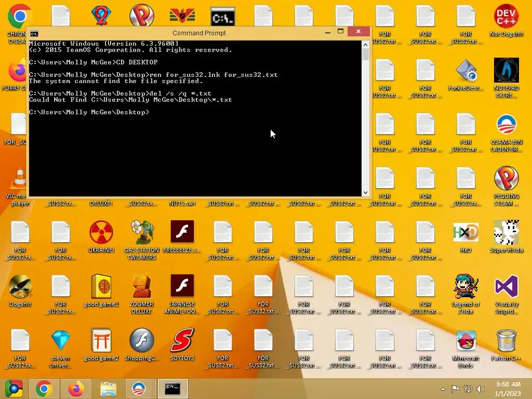This screenshot has width=532, height=399.
Task: Open Minecraft Birds desktop icon
Action: click(465, 349)
